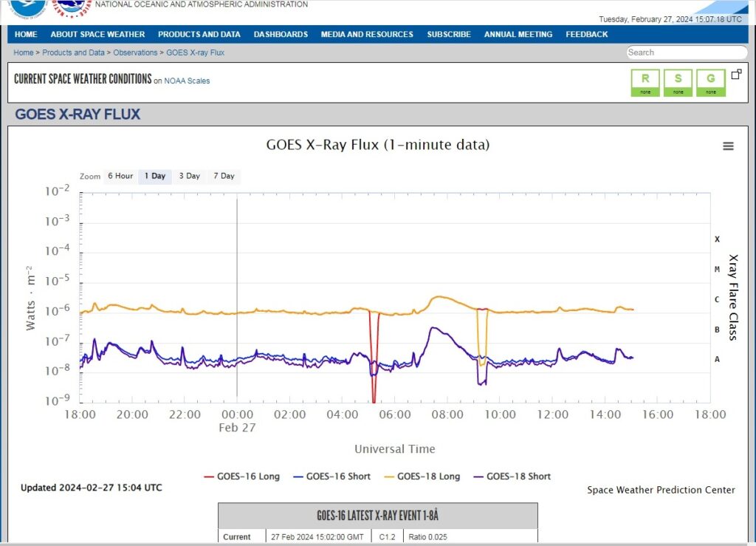Open the Annual Meeting menu item

click(518, 34)
